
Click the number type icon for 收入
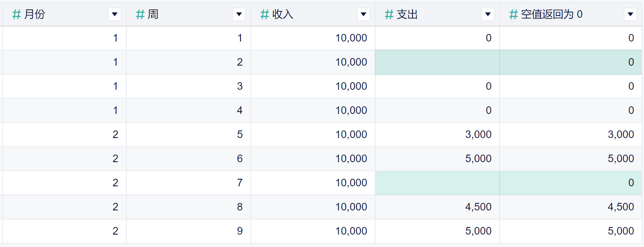[x=265, y=14]
